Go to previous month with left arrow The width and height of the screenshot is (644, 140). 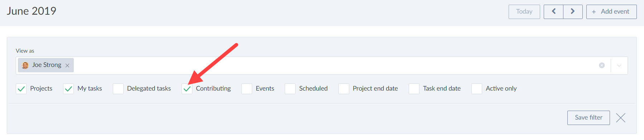click(x=553, y=12)
